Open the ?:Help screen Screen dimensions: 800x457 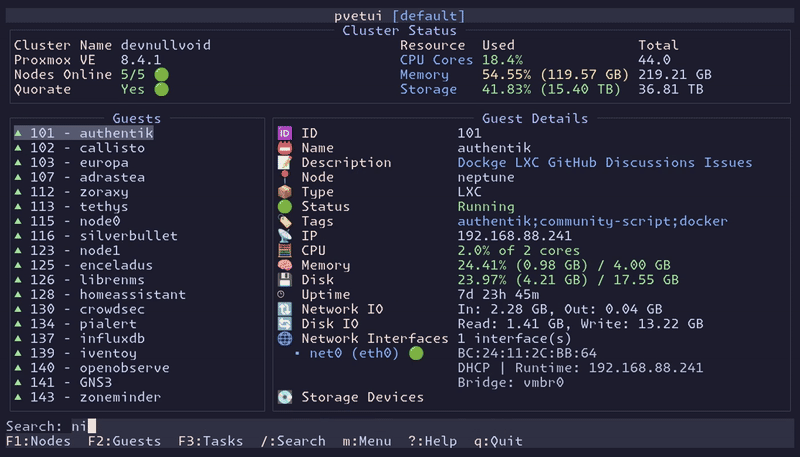click(433, 441)
